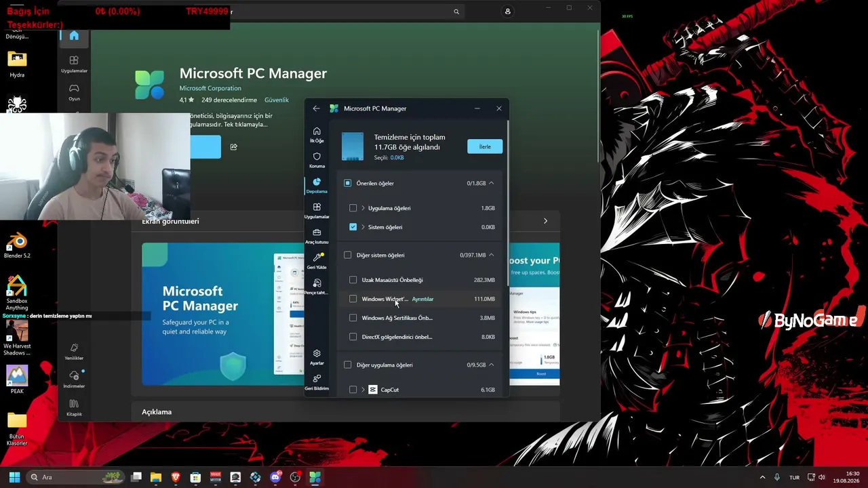Screen dimensions: 868x488
Task: Click the microphone icon in system tray
Action: [x=777, y=477]
